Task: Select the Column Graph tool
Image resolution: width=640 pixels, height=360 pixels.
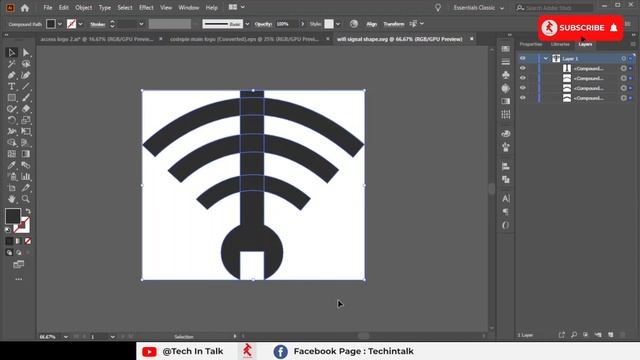Action: (26, 176)
